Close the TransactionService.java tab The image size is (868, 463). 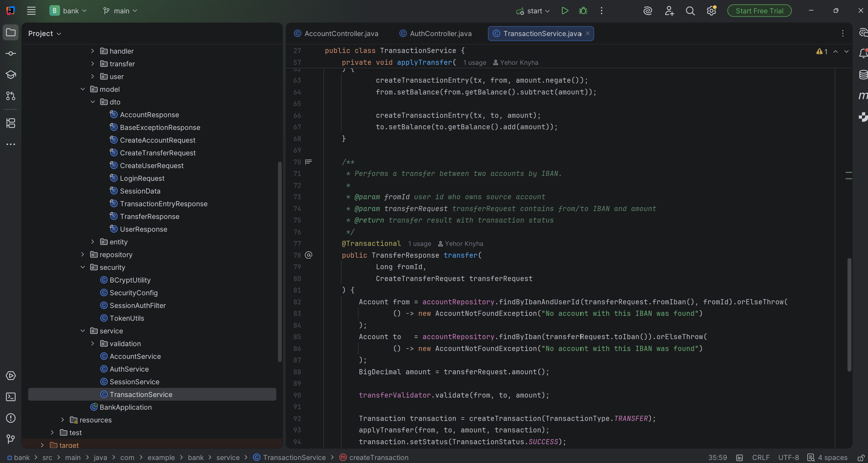[x=587, y=33]
